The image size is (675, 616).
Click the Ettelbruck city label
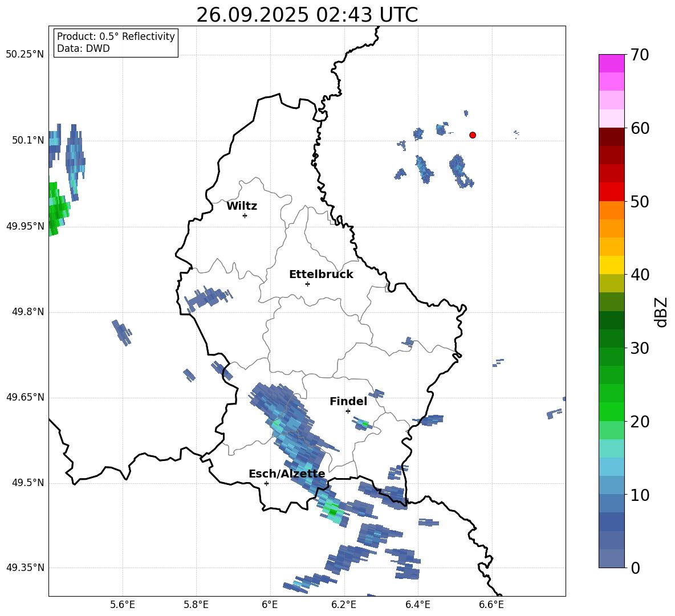tap(321, 275)
